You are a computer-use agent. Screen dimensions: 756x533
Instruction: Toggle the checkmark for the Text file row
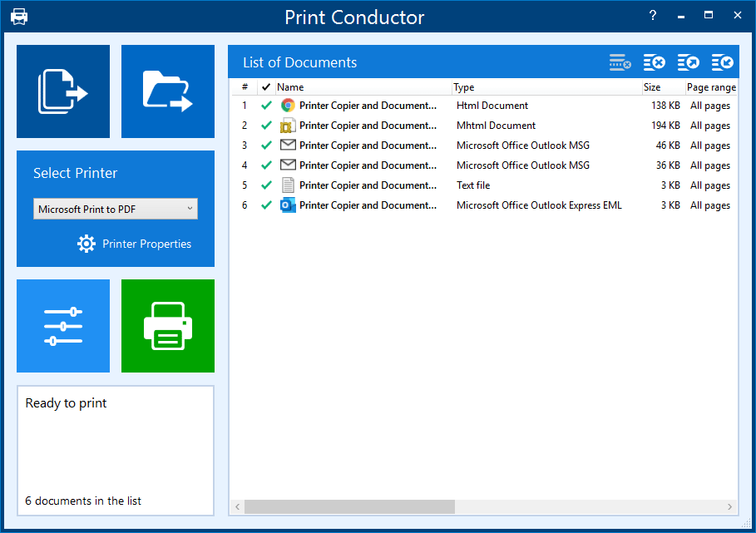coord(266,185)
